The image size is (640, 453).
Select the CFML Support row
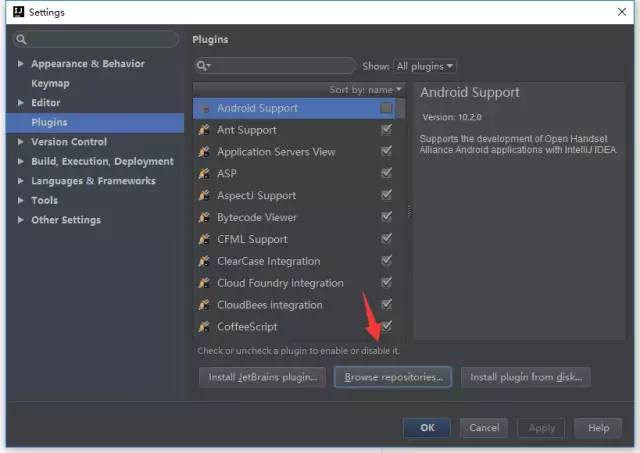294,239
